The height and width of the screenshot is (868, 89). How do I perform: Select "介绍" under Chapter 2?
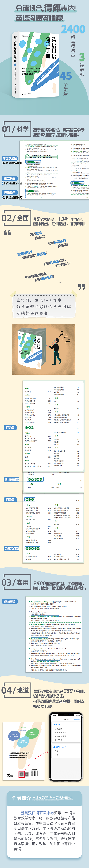point(56,751)
